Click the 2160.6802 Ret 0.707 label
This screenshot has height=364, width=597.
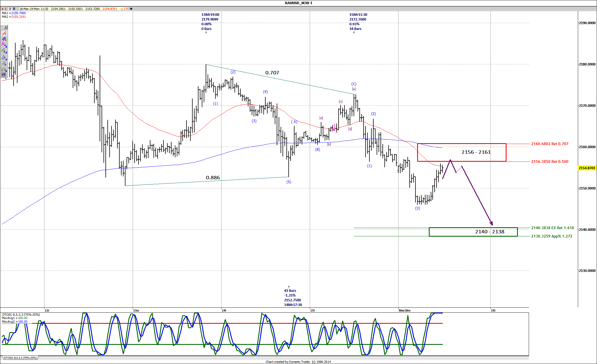[550, 144]
